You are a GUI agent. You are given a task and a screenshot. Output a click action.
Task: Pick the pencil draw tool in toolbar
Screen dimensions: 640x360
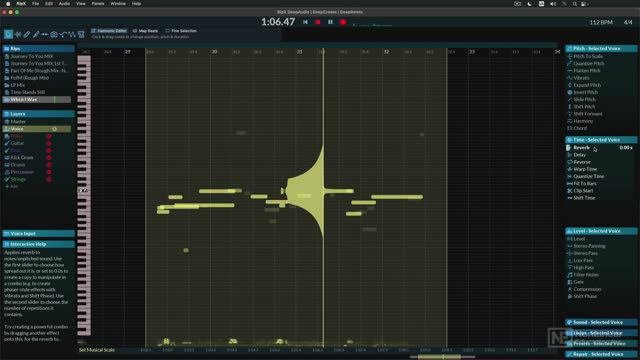27,34
